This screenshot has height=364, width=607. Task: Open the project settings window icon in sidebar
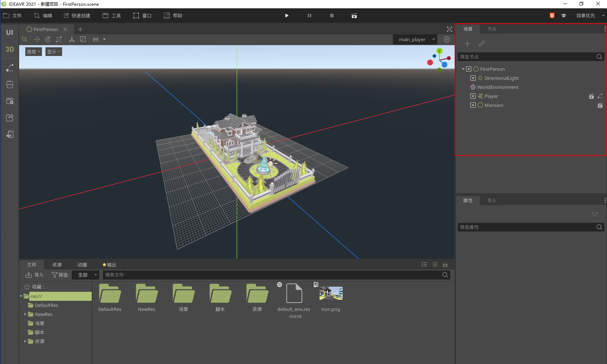point(10,101)
